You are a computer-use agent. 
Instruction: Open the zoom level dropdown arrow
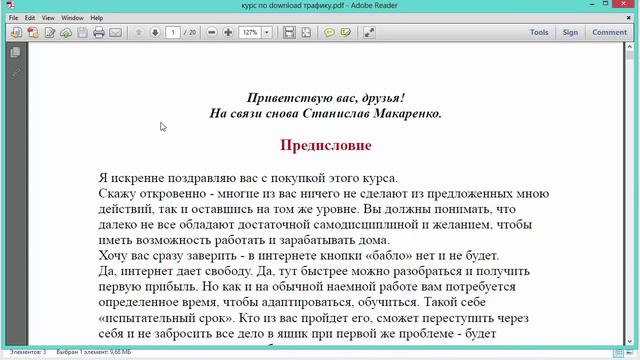(267, 32)
